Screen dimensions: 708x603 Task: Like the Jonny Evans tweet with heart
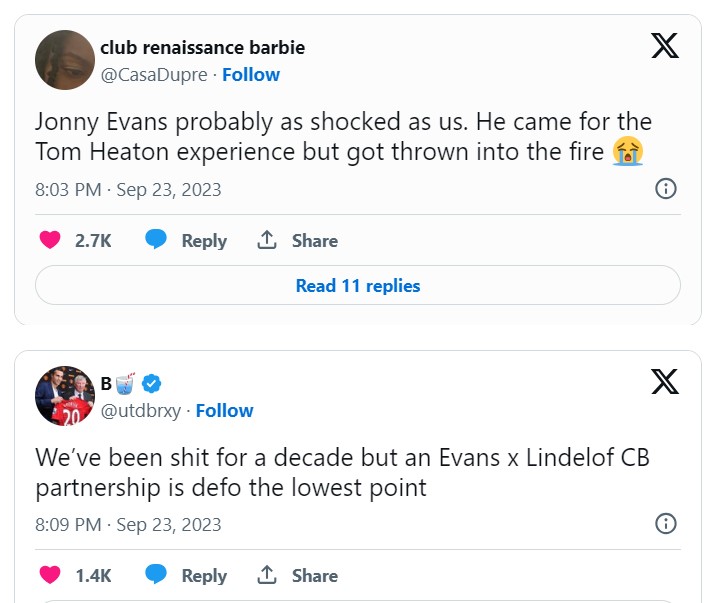(49, 240)
